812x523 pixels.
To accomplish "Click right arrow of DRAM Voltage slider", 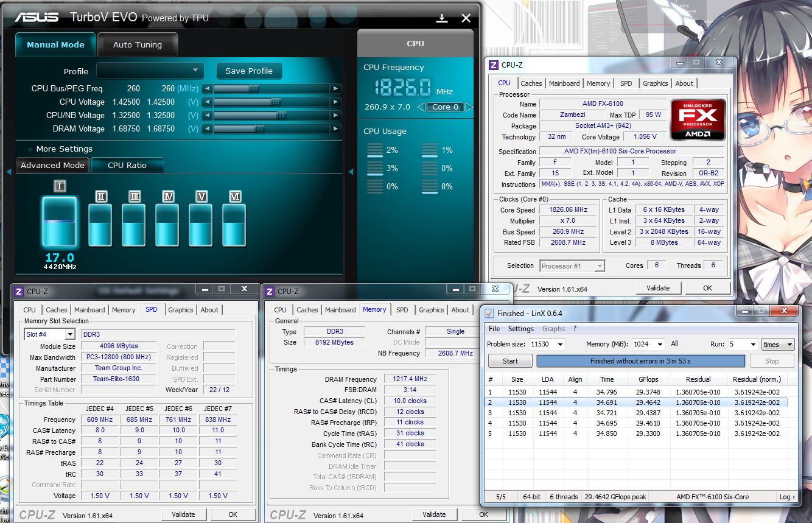I will click(x=335, y=128).
